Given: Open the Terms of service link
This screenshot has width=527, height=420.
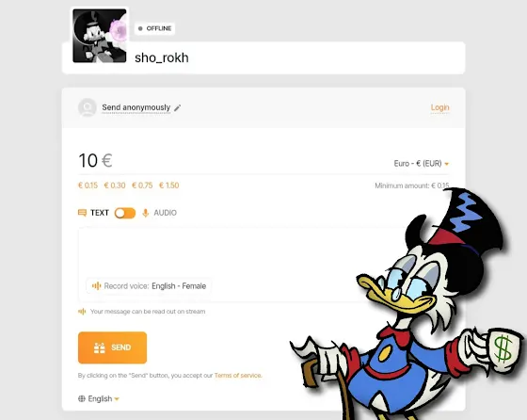Looking at the screenshot, I should 237,376.
